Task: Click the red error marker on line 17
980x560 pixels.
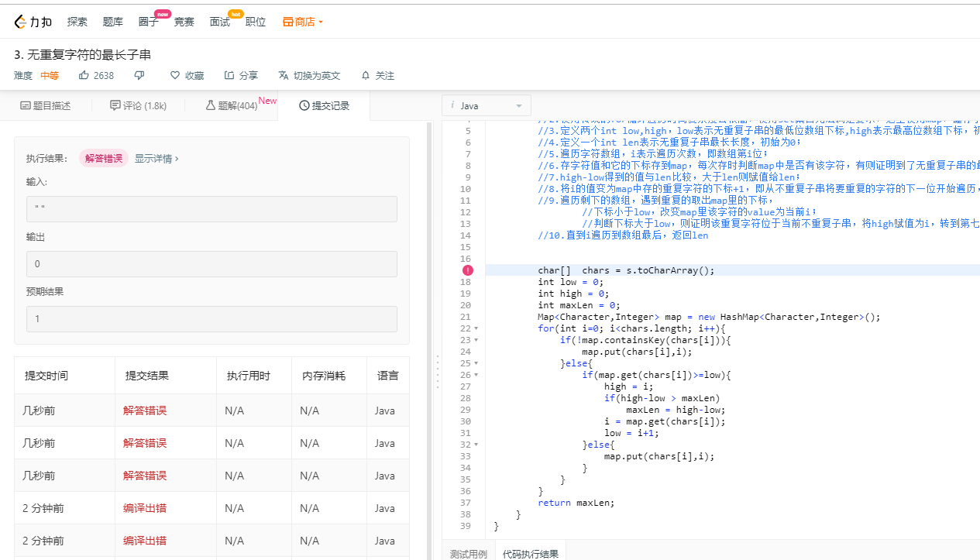Action: tap(468, 270)
